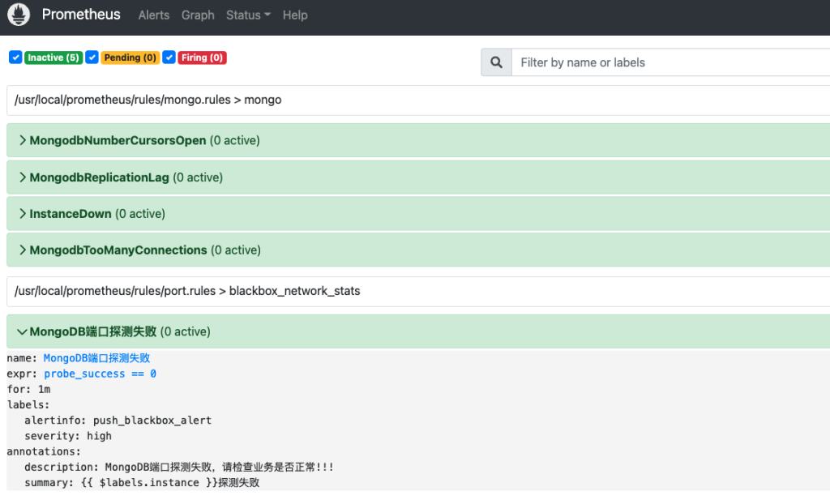Click the Prometheus flame logo icon
830x504 pixels.
pyautogui.click(x=19, y=15)
